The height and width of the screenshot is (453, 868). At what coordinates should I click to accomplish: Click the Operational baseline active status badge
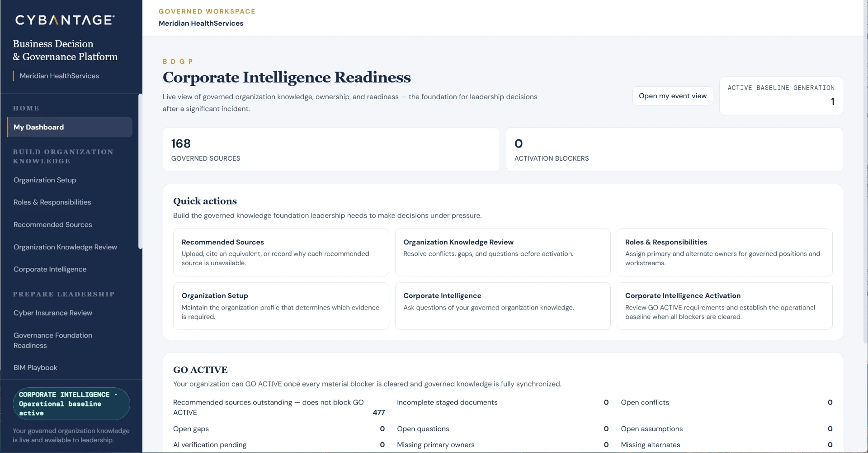click(x=71, y=404)
